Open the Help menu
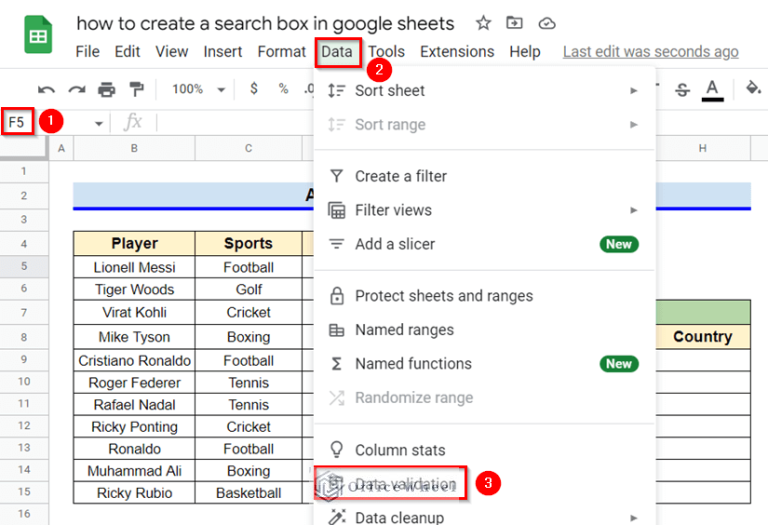 525,51
